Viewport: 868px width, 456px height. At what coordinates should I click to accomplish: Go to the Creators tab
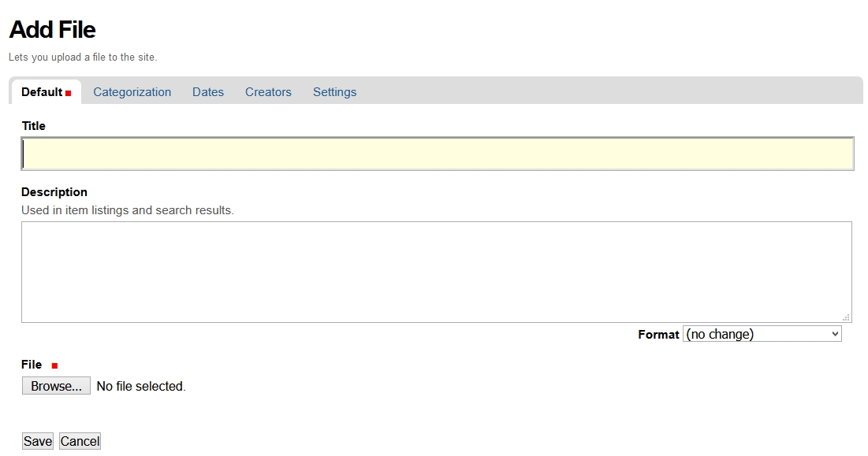pos(268,92)
